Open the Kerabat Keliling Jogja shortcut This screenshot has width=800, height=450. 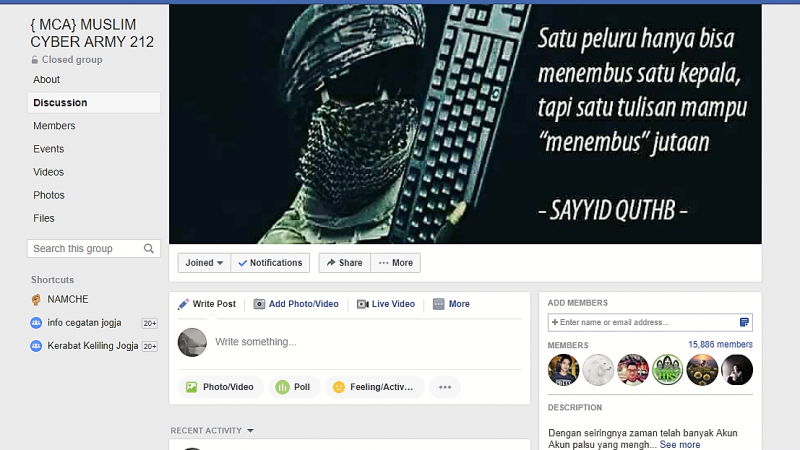click(93, 346)
